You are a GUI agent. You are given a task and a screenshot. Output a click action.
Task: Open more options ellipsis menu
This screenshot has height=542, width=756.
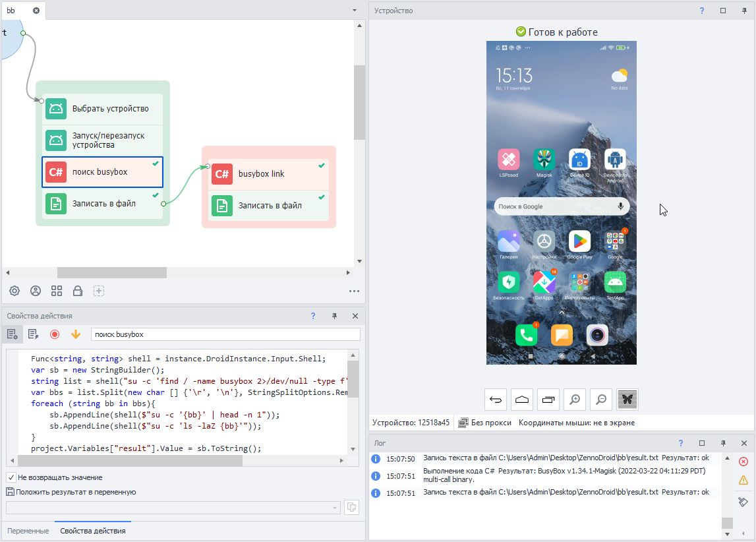(354, 291)
